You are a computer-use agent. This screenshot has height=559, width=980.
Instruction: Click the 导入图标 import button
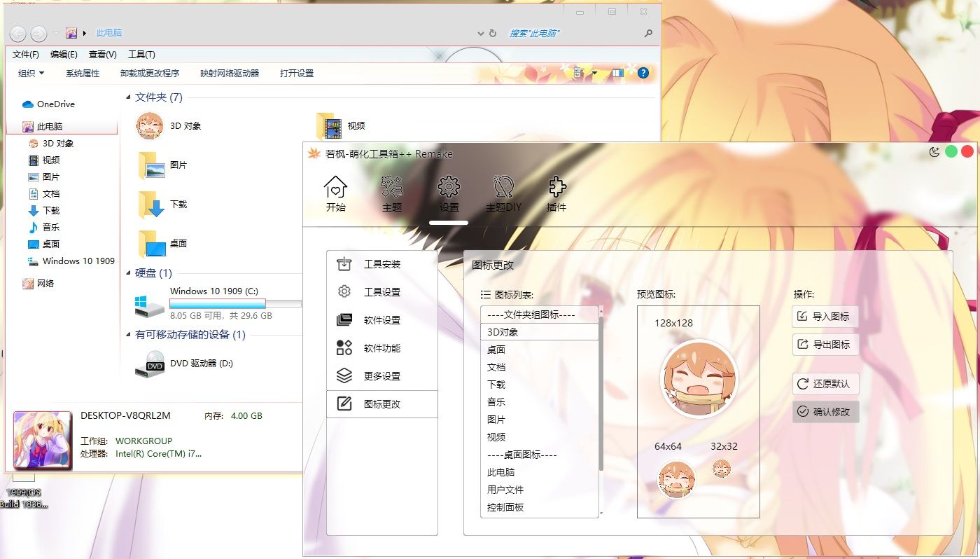pos(825,317)
